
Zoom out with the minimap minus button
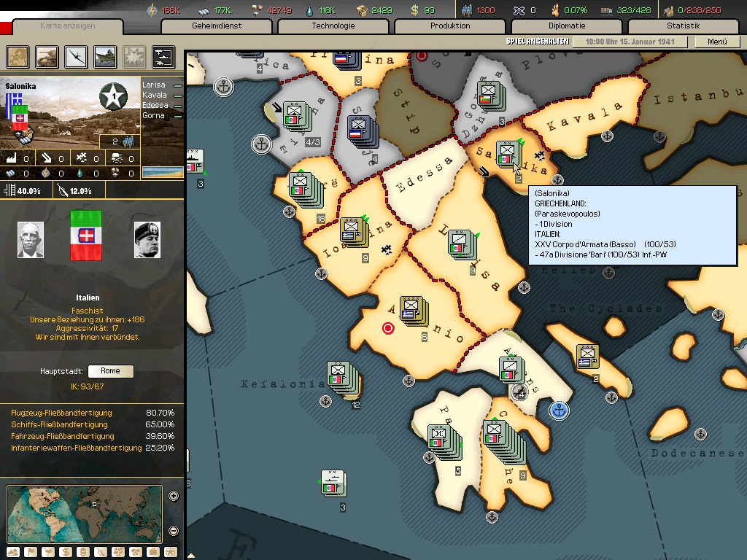174,530
